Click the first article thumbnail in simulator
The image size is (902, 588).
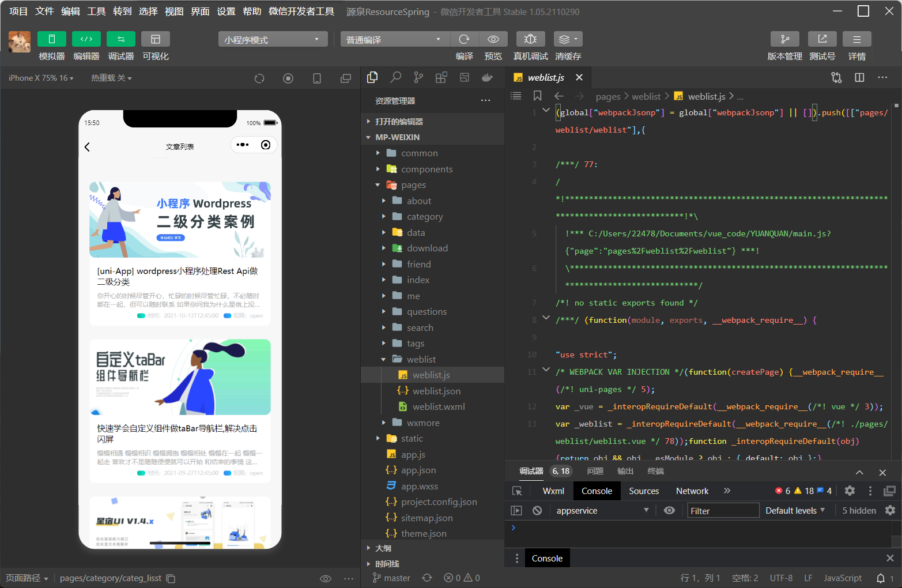point(180,220)
